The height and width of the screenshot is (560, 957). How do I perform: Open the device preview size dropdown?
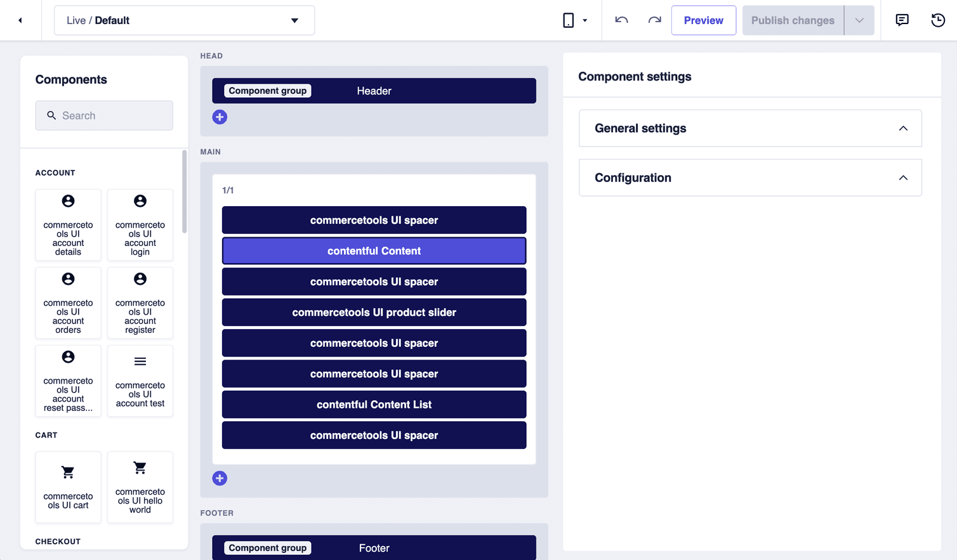pyautogui.click(x=584, y=20)
